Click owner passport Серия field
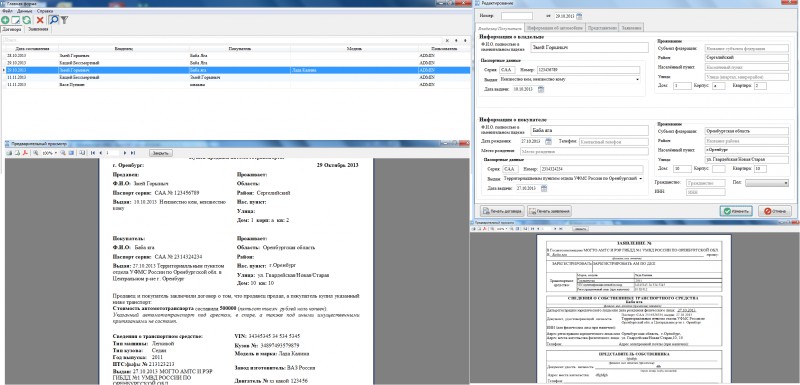Image resolution: width=800 pixels, height=385 pixels. point(508,70)
